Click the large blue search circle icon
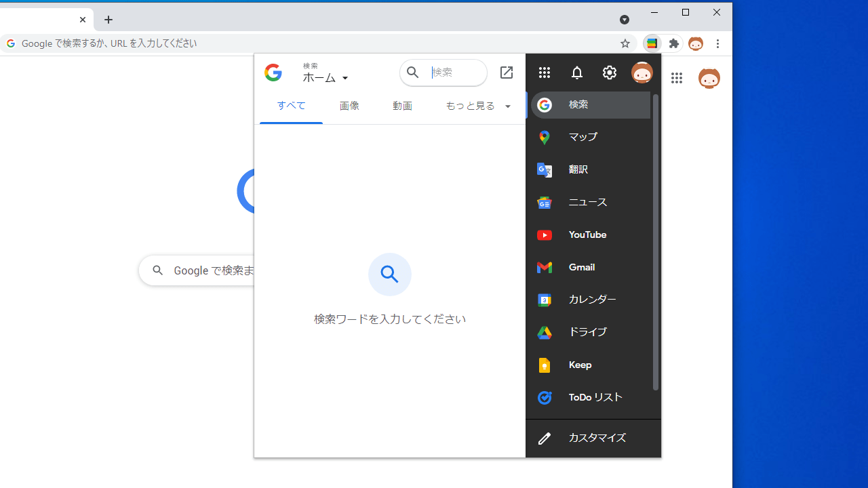 coord(390,274)
